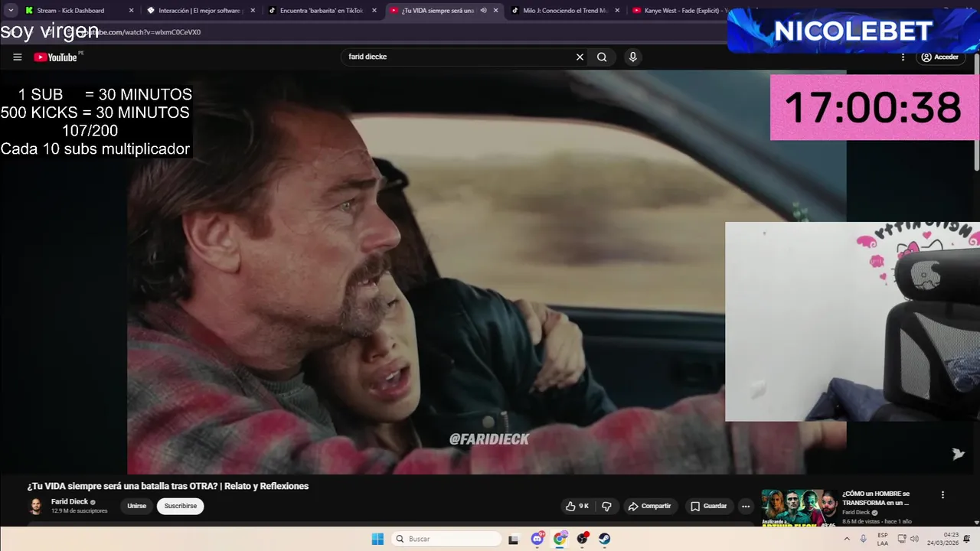The height and width of the screenshot is (551, 980).
Task: Run search with the magnifier button
Action: tap(602, 57)
